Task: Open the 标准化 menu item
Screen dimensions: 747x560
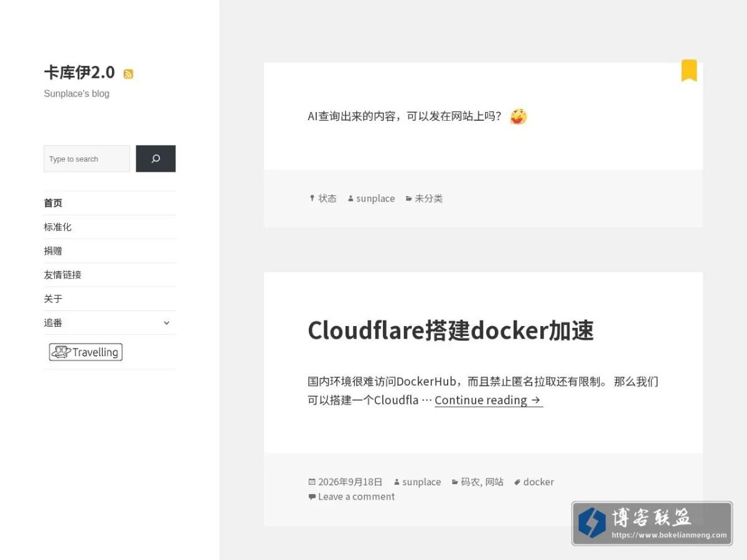Action: tap(57, 227)
